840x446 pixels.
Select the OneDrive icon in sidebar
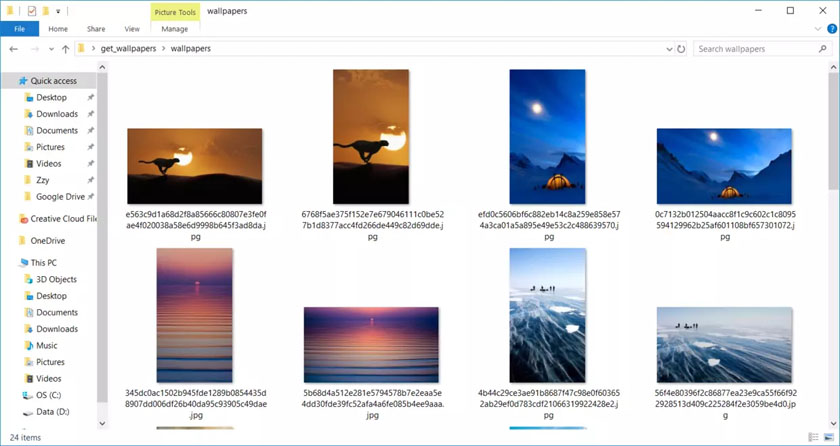click(x=21, y=241)
